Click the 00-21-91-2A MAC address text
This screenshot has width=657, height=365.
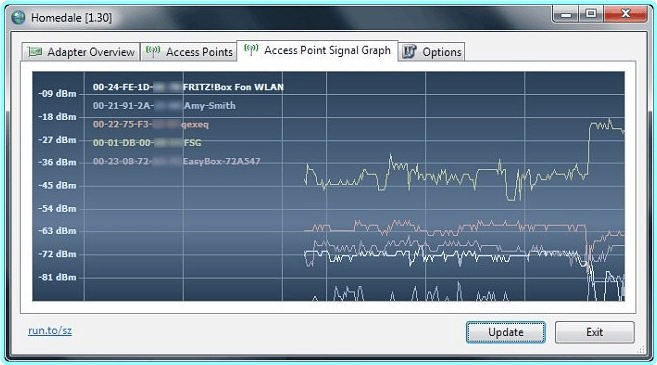[123, 106]
